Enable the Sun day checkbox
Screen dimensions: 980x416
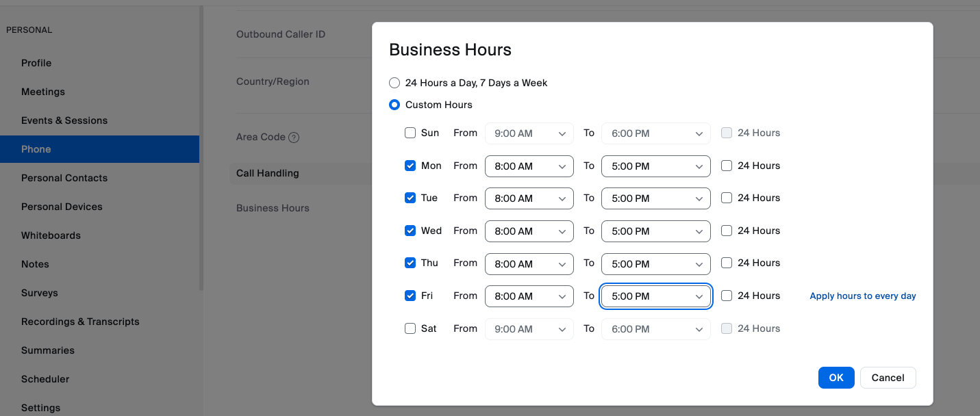[410, 133]
